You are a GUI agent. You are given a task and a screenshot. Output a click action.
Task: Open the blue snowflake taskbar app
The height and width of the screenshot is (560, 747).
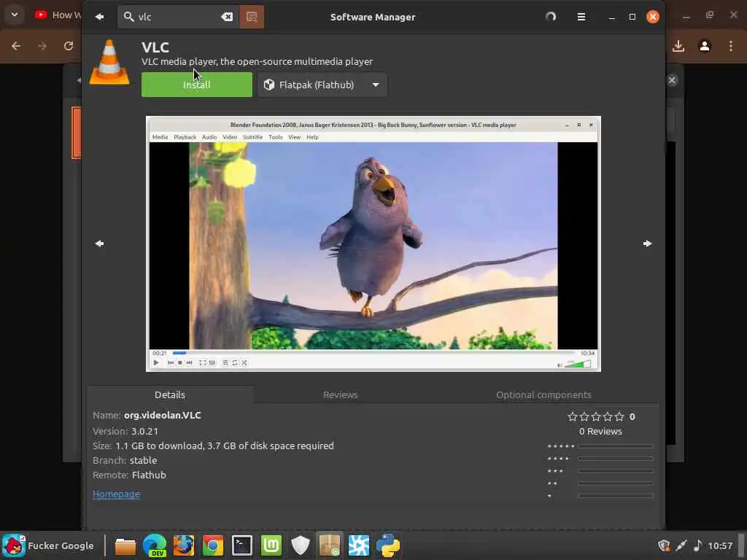tap(359, 545)
